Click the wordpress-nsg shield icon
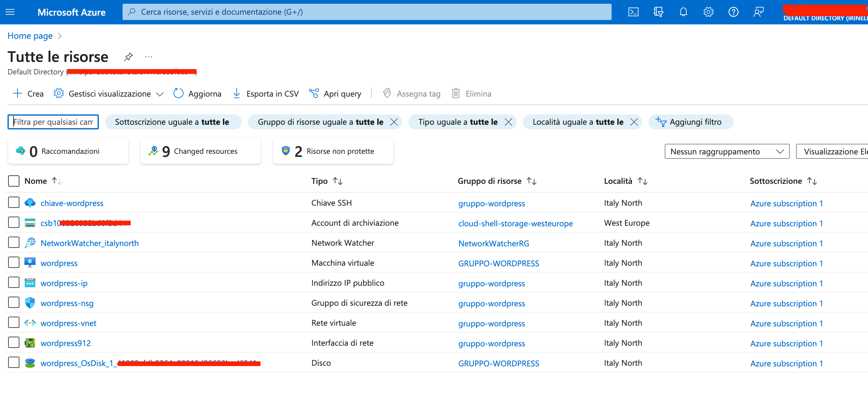This screenshot has height=417, width=868. point(30,303)
